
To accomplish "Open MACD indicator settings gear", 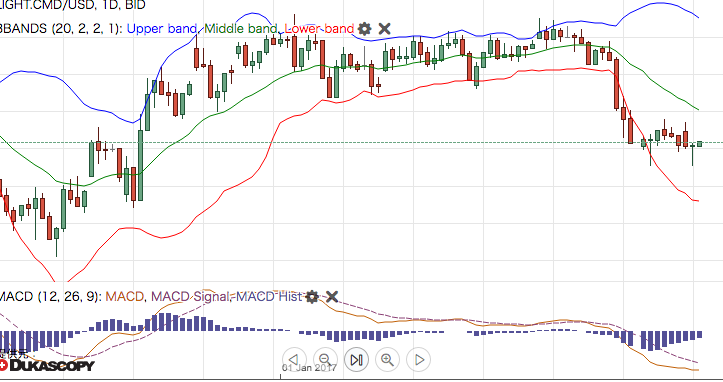I will pos(312,297).
